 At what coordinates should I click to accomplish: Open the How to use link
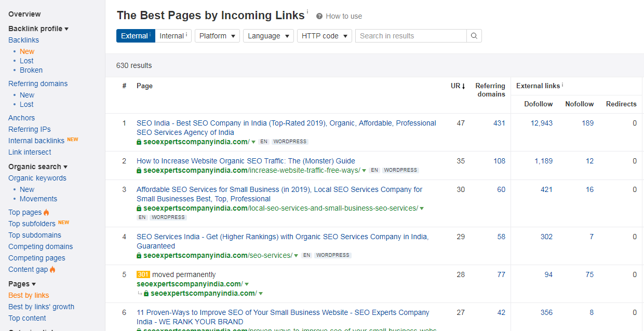point(344,16)
